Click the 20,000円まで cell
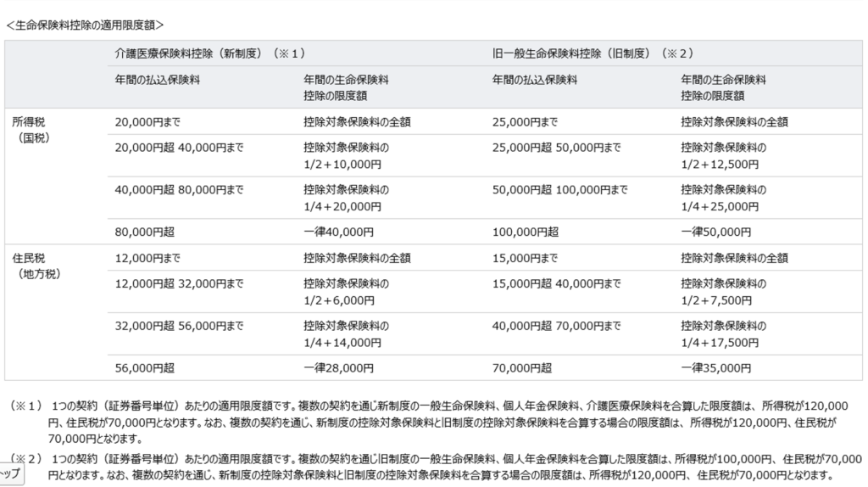868x487 pixels. click(x=147, y=121)
